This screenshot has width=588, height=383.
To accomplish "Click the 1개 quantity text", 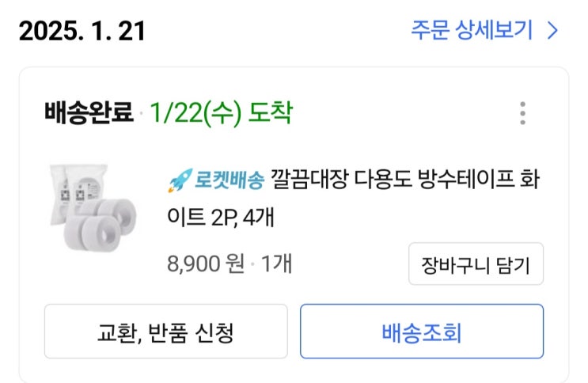I will 276,263.
